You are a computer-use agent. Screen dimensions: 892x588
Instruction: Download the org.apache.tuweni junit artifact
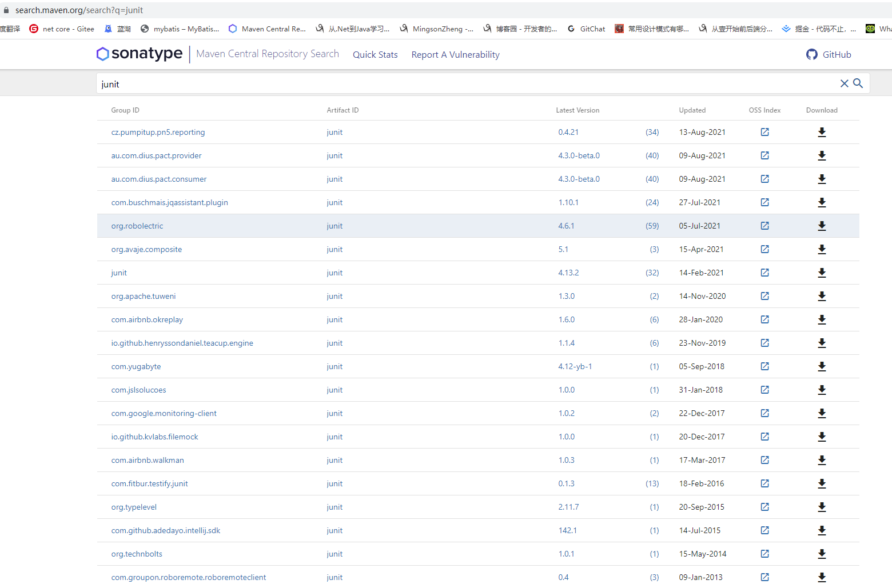point(822,296)
